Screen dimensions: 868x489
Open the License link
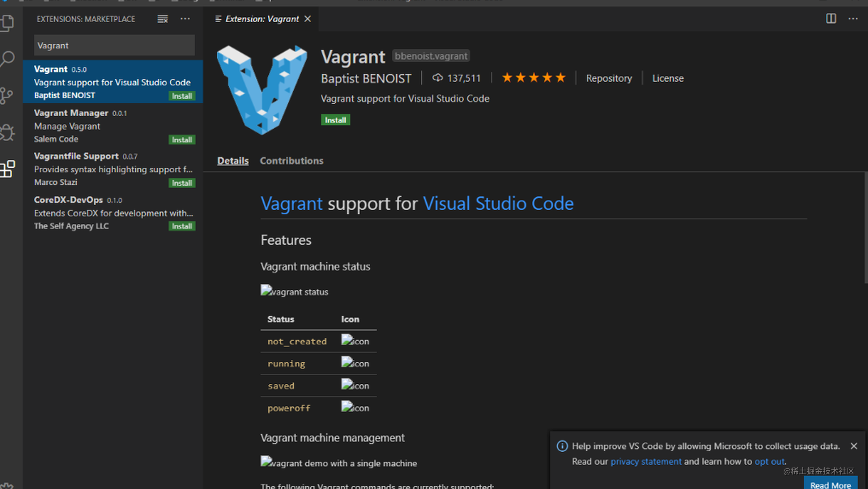668,78
